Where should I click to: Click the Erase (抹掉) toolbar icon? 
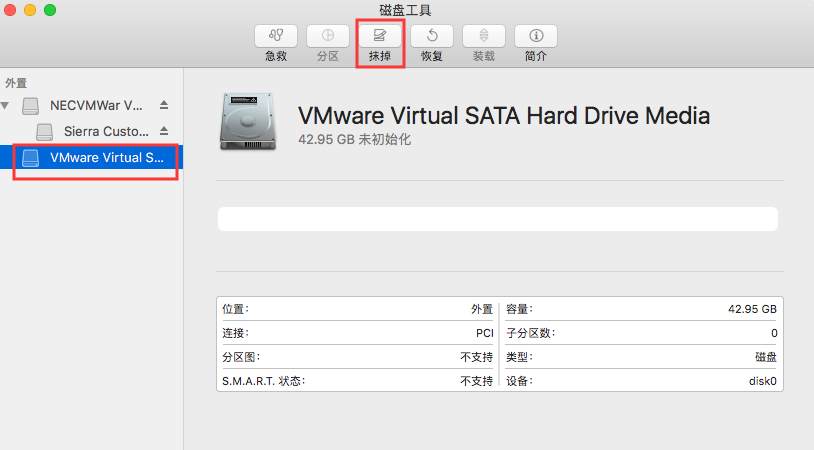[379, 35]
